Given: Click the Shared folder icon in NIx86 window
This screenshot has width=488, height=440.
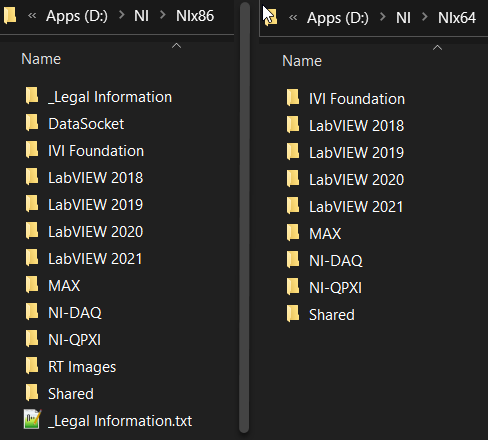Looking at the screenshot, I should coord(32,393).
